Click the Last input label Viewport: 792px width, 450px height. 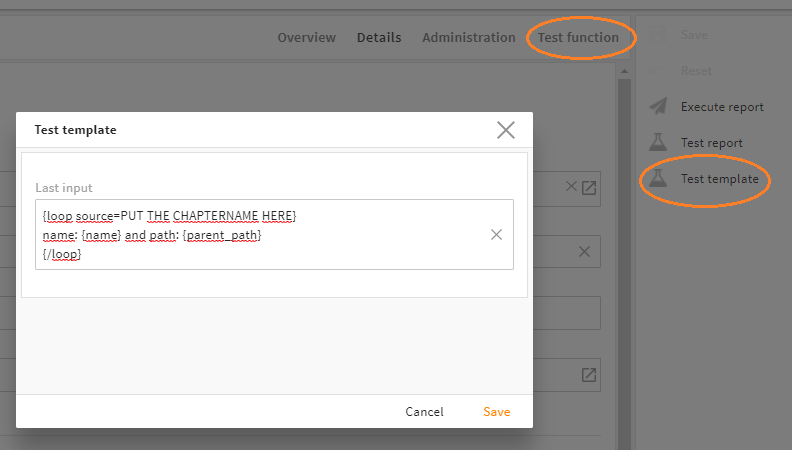tap(64, 188)
